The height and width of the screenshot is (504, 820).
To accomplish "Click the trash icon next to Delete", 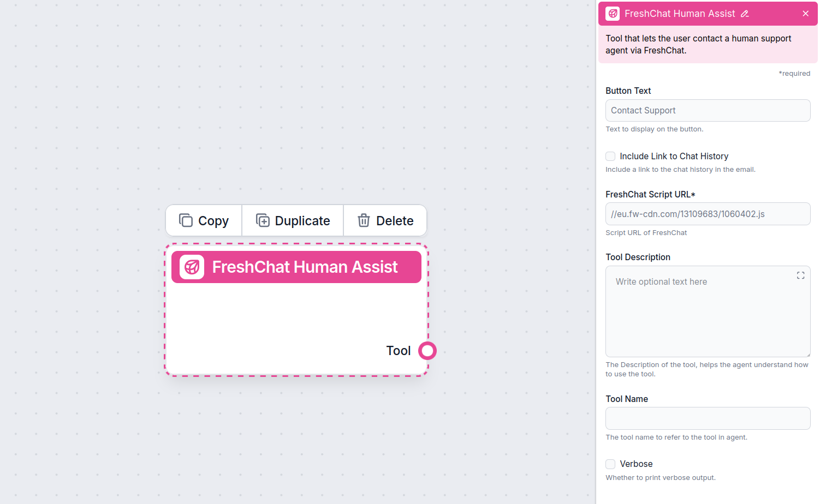I will pos(364,220).
